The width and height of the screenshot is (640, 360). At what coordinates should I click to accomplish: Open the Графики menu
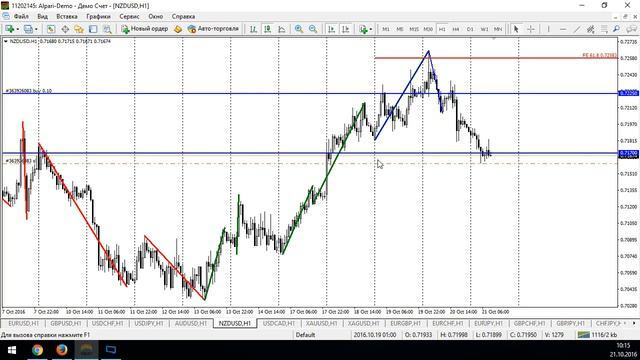[98, 17]
